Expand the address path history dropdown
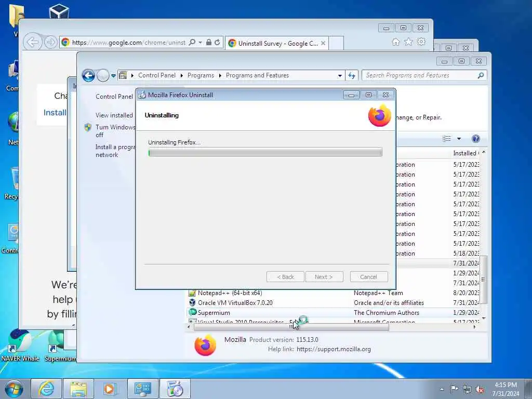 click(340, 76)
